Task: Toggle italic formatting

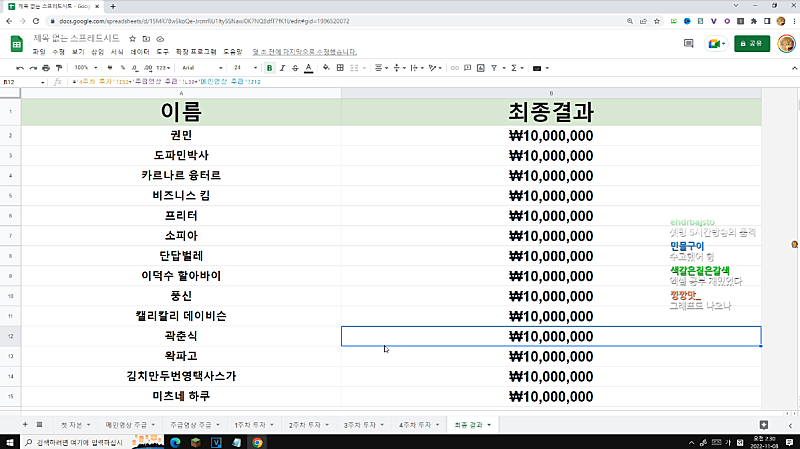Action: tap(282, 68)
